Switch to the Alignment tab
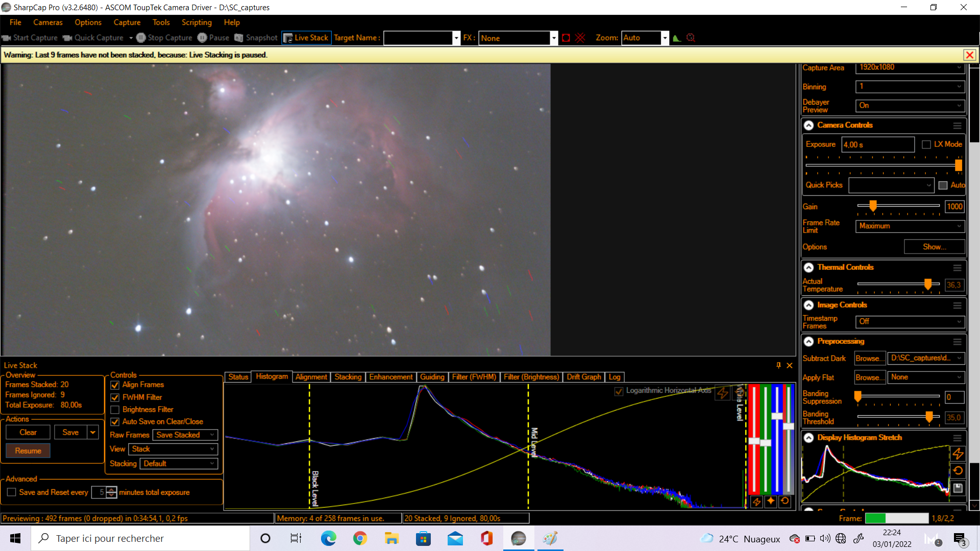This screenshot has width=980, height=551. click(311, 377)
